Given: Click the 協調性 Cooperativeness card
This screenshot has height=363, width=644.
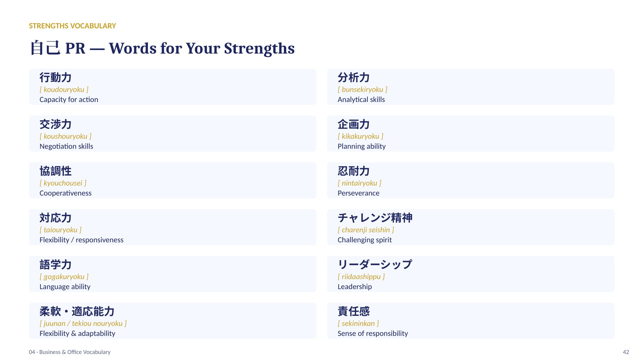Looking at the screenshot, I should (x=173, y=180).
